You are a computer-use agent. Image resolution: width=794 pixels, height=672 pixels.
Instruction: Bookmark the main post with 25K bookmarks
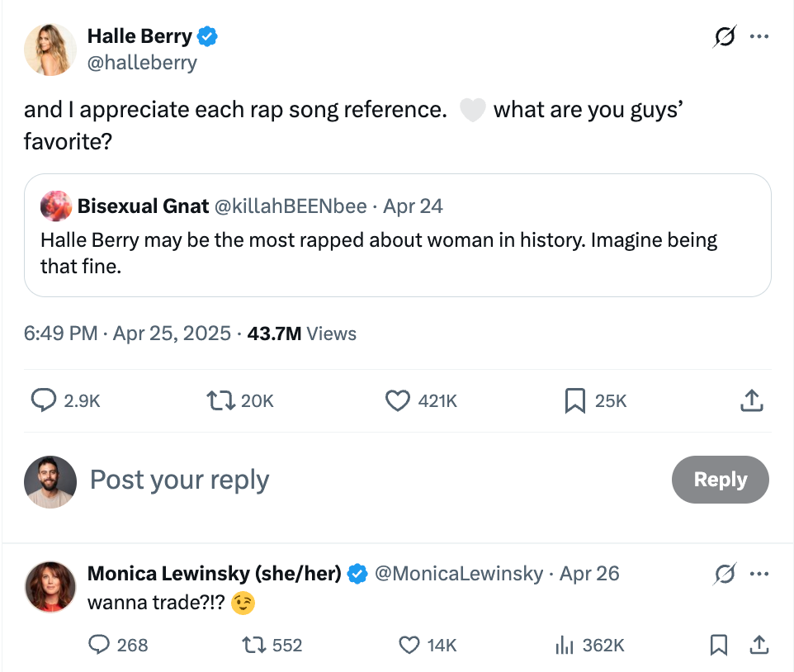coord(574,400)
